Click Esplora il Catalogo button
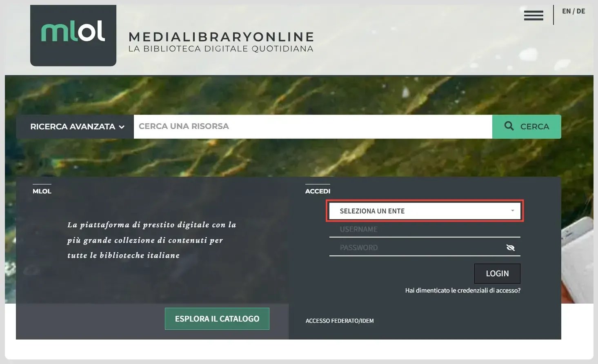598x364 pixels. [217, 319]
